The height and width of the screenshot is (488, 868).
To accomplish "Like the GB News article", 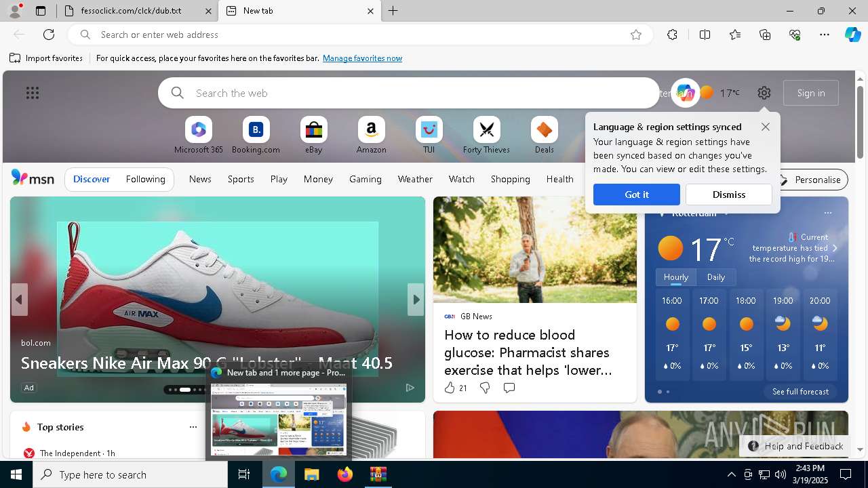I will click(x=455, y=388).
